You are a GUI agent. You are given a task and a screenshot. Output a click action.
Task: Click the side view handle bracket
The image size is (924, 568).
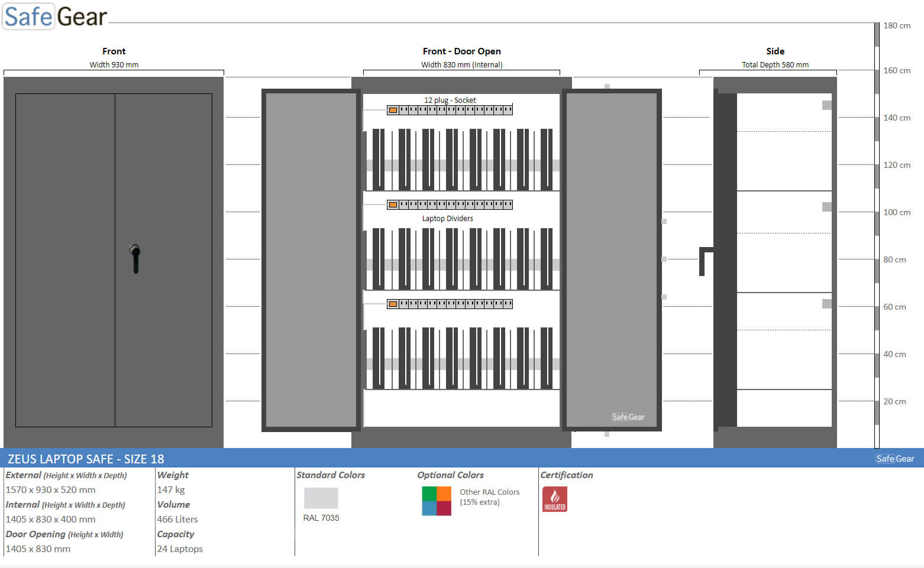(x=706, y=261)
